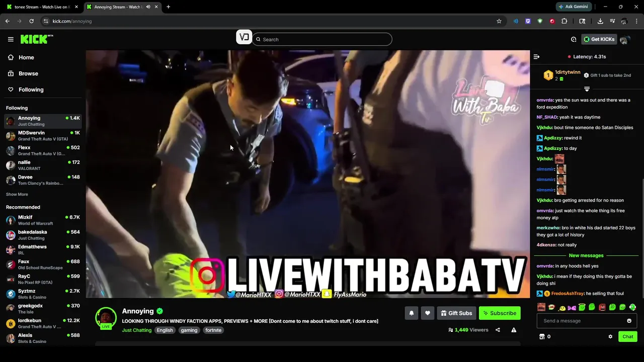The height and width of the screenshot is (362, 644).
Task: Insert the purple bow-tie emote
Action: click(x=572, y=307)
